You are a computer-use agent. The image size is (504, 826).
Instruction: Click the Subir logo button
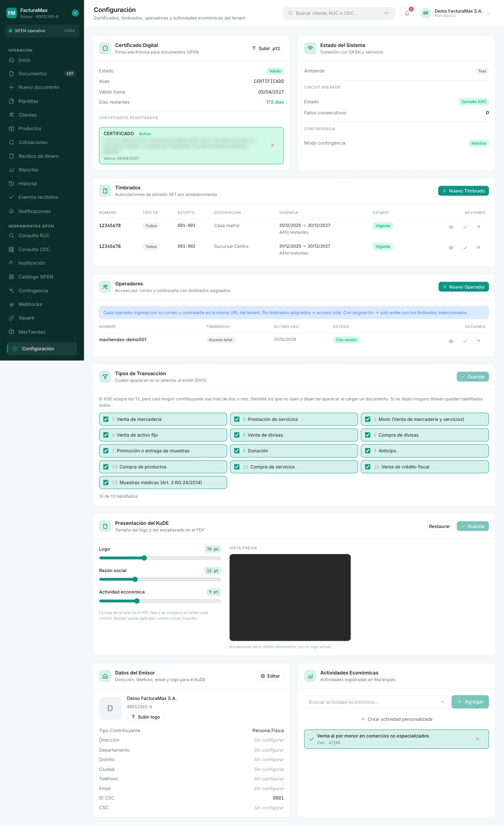tap(146, 717)
